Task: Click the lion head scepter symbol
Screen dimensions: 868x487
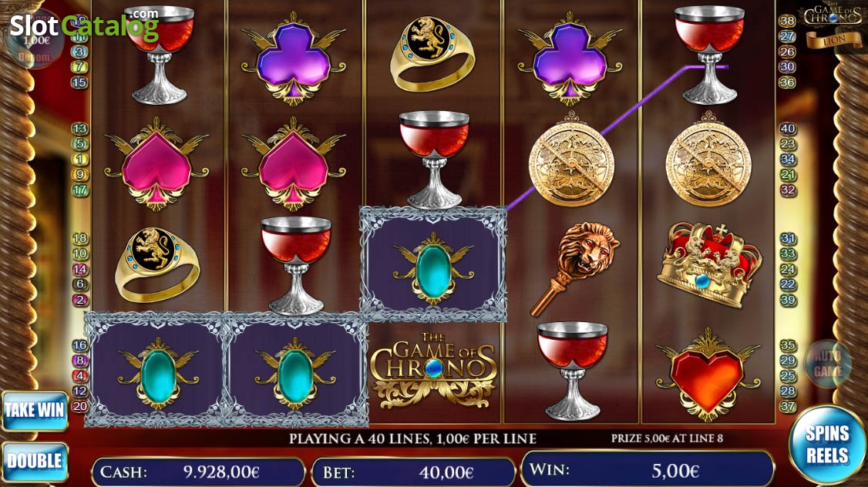Action: point(574,268)
